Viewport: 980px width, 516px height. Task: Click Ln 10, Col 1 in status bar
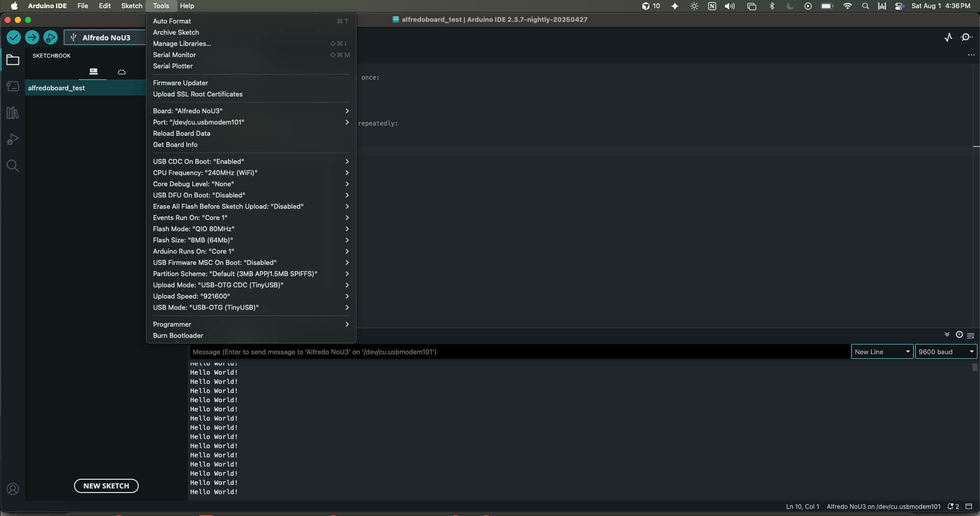click(802, 507)
